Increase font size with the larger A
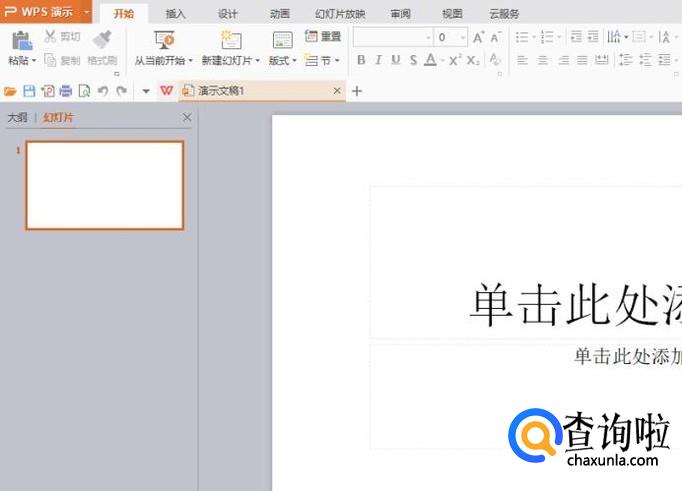The height and width of the screenshot is (491, 682). tap(478, 37)
